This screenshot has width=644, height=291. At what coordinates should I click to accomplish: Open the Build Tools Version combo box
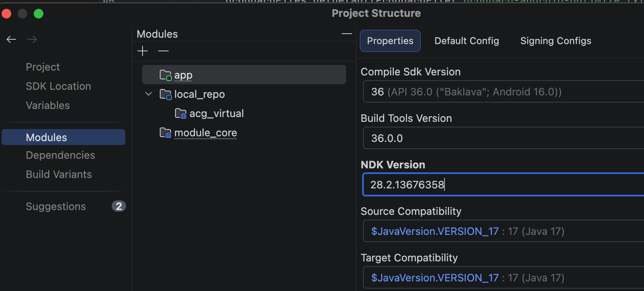click(503, 138)
